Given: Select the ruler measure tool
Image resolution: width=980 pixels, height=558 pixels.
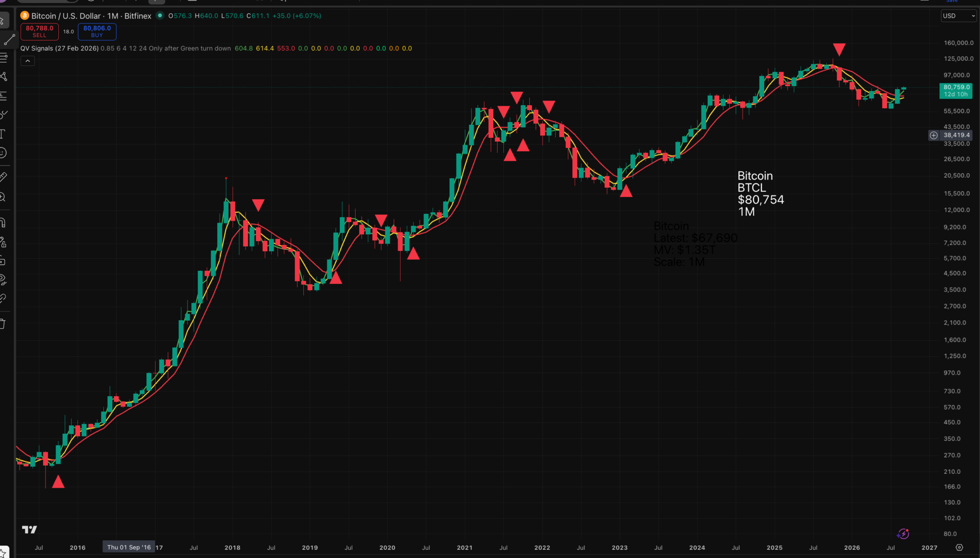Looking at the screenshot, I should click(x=3, y=177).
